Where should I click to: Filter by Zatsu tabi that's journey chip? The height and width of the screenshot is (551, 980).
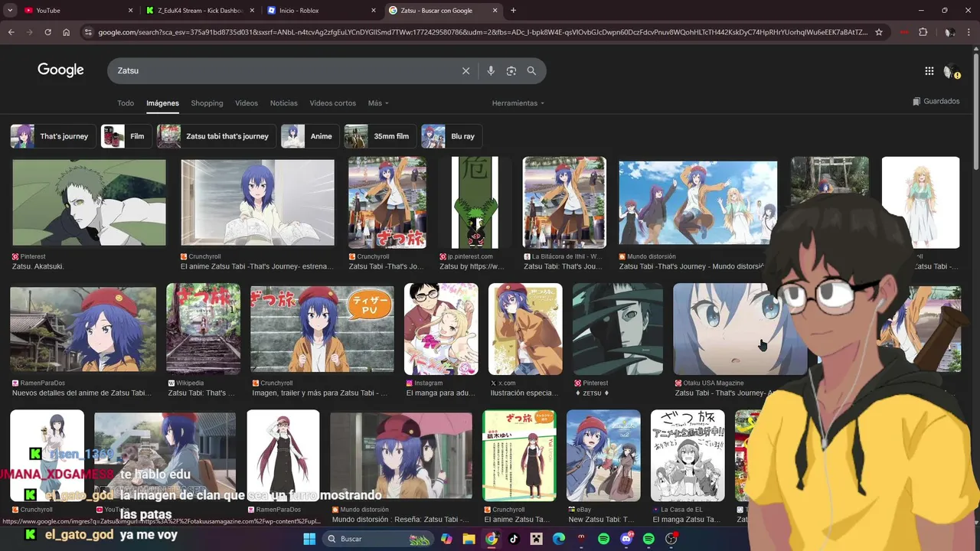(x=217, y=136)
